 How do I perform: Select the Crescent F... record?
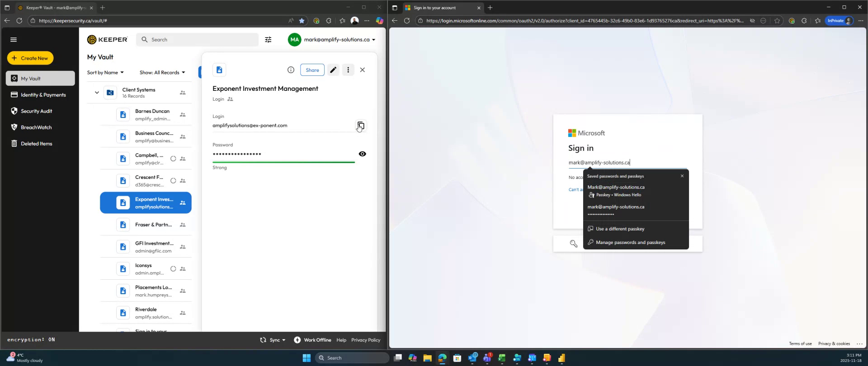tap(146, 181)
